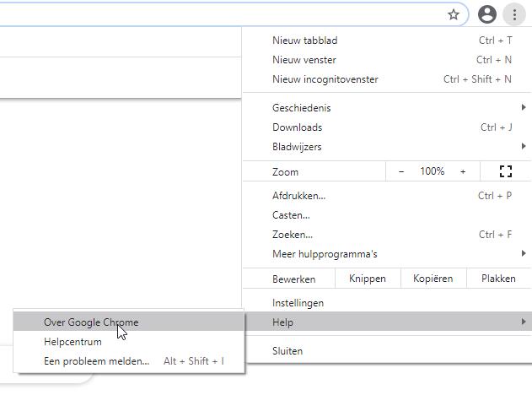The width and height of the screenshot is (532, 406).
Task: Select Over Google Chrome
Action: click(91, 322)
